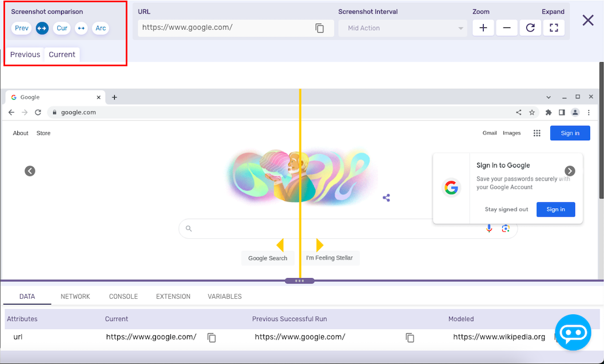Click the Google doodle image

pyautogui.click(x=301, y=177)
